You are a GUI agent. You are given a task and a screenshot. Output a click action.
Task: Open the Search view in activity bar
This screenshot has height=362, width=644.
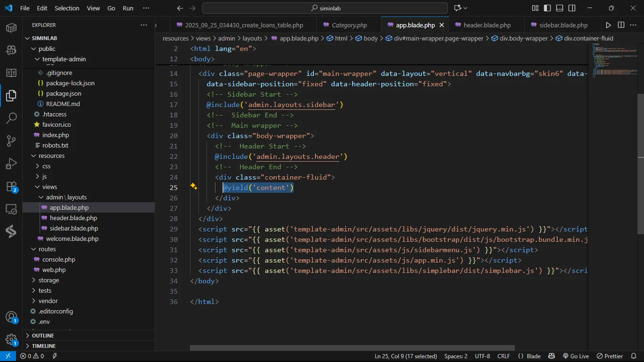click(x=11, y=118)
